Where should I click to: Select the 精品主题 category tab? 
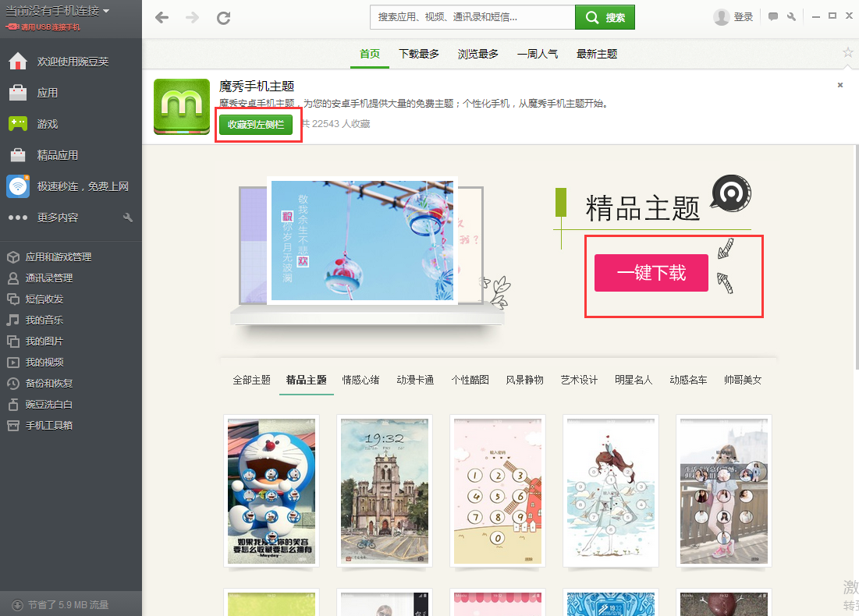pos(306,380)
